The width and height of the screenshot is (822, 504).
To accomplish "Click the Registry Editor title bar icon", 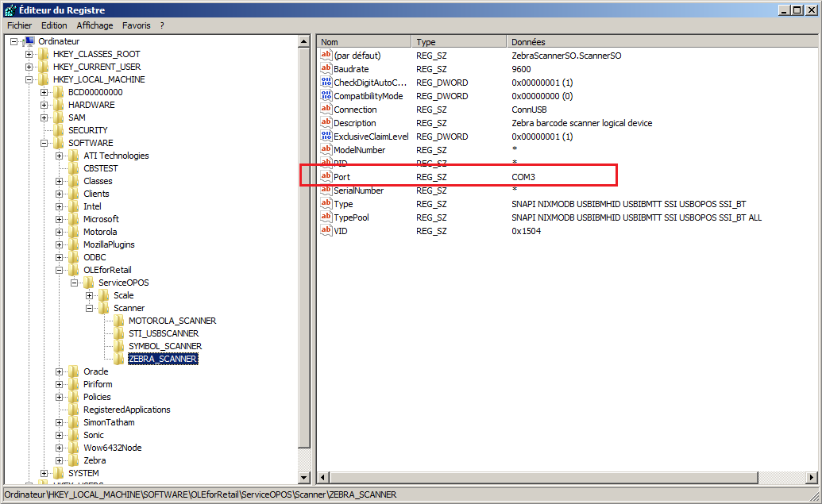I will point(10,10).
